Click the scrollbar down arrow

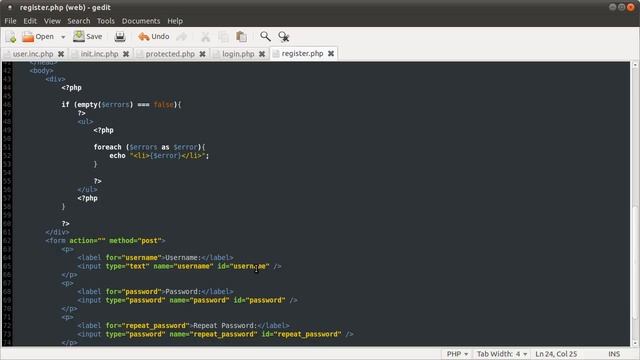pyautogui.click(x=635, y=343)
